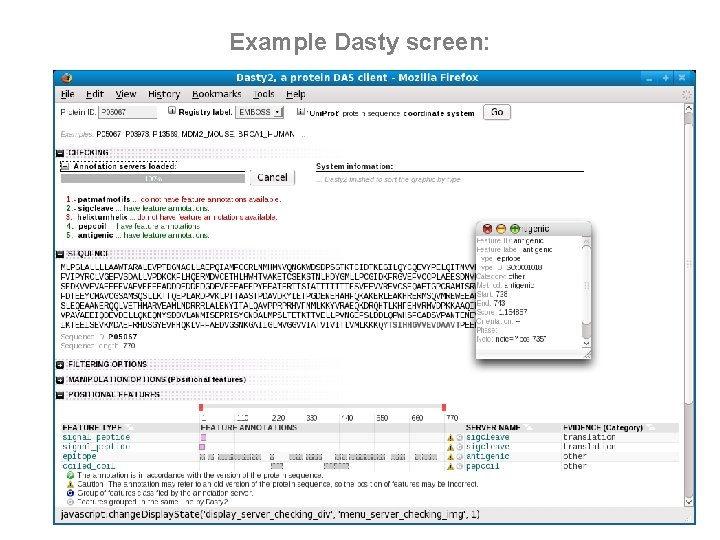Image resolution: width=720 pixels, height=540 pixels.
Task: Open the Edit menu
Action: (x=95, y=94)
